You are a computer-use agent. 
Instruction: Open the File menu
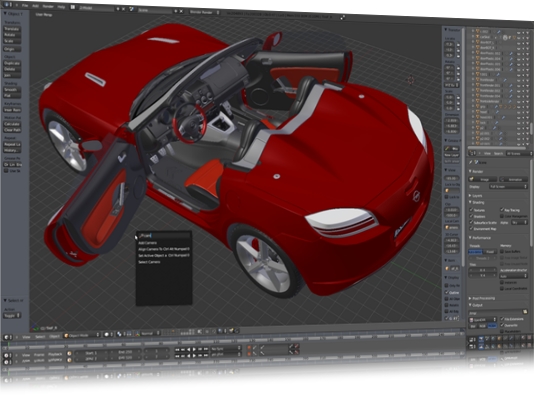(x=25, y=5)
